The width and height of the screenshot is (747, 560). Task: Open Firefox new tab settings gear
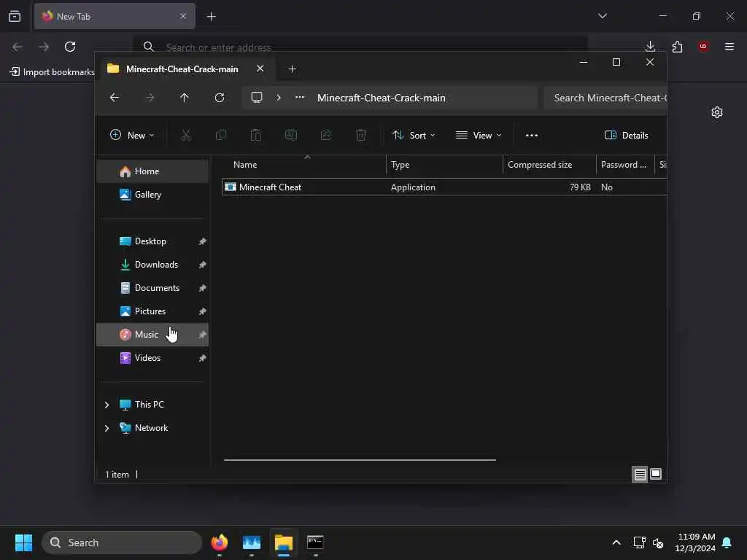[717, 112]
